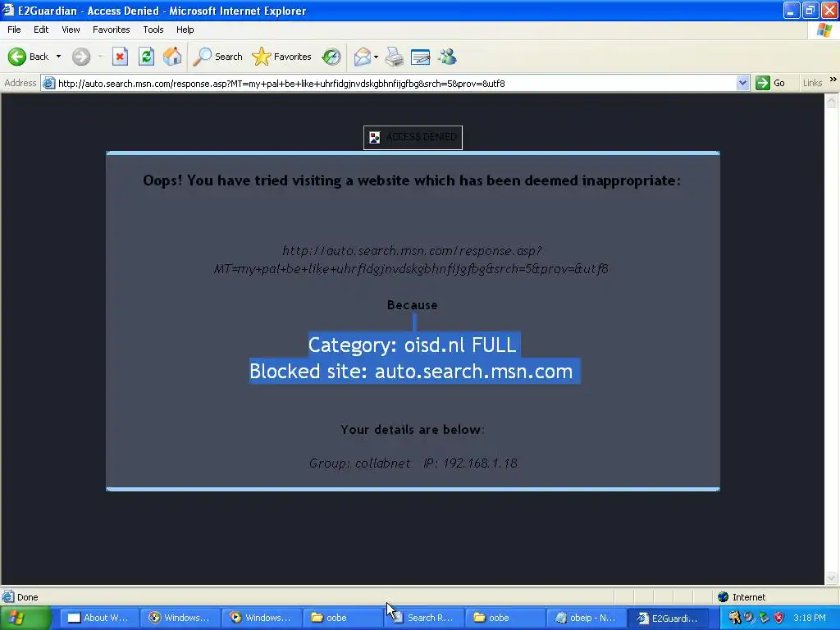
Task: Click the 'Done' status bar text
Action: 27,597
